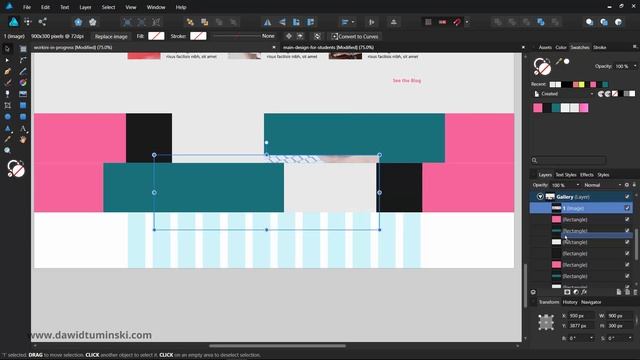640x360 pixels.
Task: Open the File menu
Action: pos(27,7)
